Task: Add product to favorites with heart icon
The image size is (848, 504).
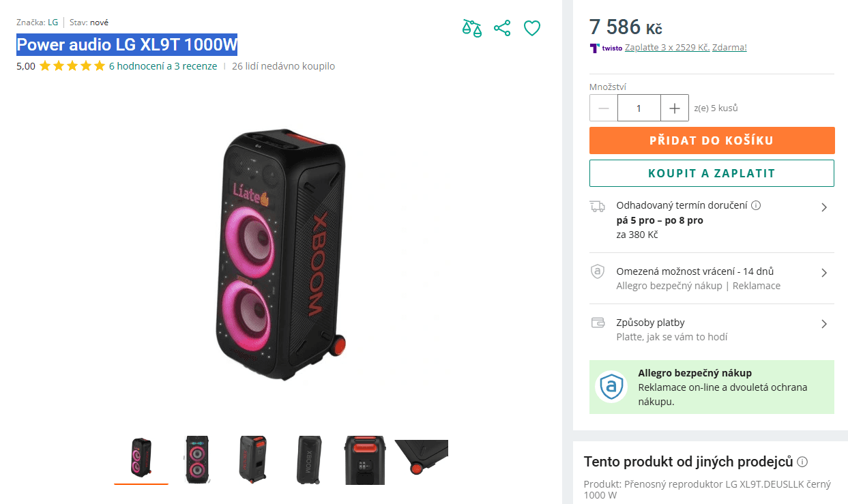Action: [532, 28]
